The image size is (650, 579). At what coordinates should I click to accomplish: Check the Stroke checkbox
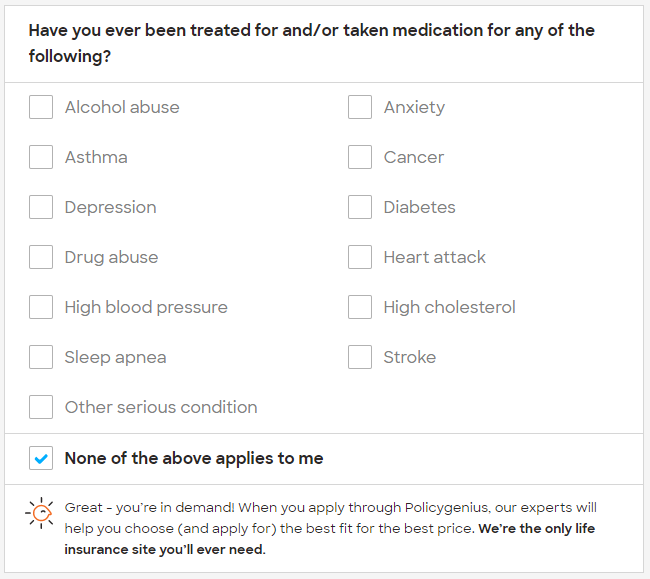tap(359, 357)
